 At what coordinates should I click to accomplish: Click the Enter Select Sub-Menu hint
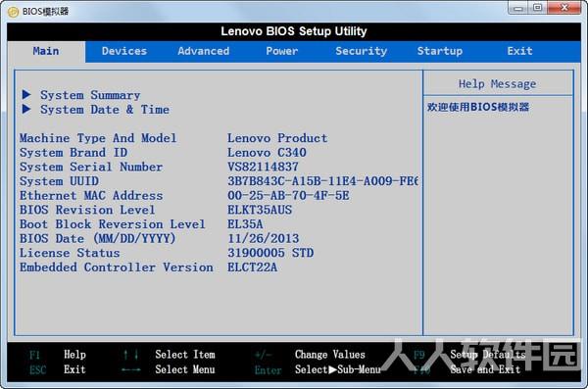[x=318, y=369]
